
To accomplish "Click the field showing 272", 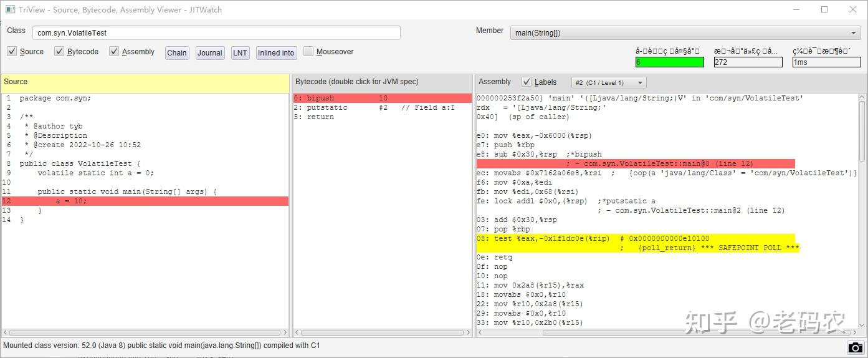I will click(x=748, y=62).
